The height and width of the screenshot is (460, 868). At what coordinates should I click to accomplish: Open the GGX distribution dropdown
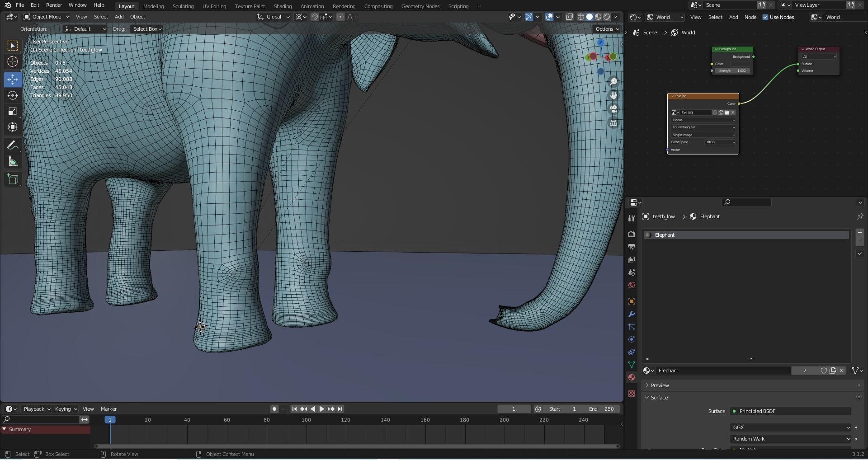click(x=791, y=427)
